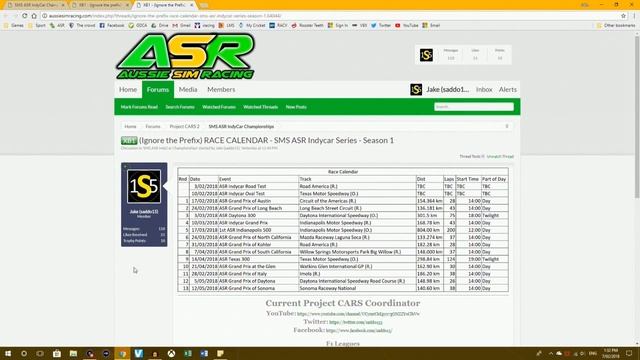Viewport: 640px width, 360px height.
Task: Click the browser Home icon
Action: click(x=34, y=16)
